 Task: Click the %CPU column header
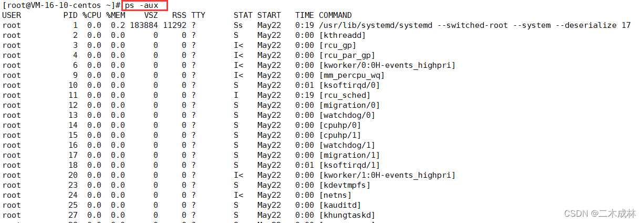[91, 15]
